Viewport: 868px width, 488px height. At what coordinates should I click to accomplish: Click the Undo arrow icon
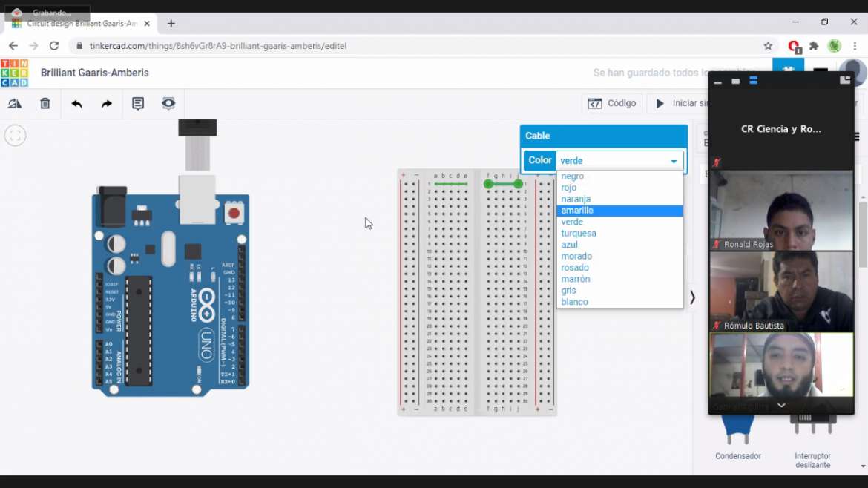tap(76, 103)
